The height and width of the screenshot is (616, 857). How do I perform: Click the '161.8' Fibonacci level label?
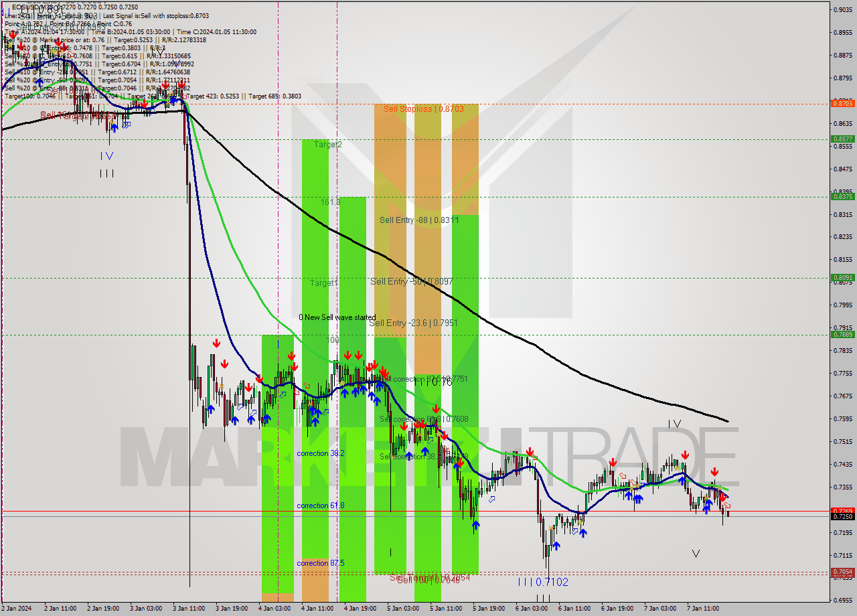pos(330,202)
